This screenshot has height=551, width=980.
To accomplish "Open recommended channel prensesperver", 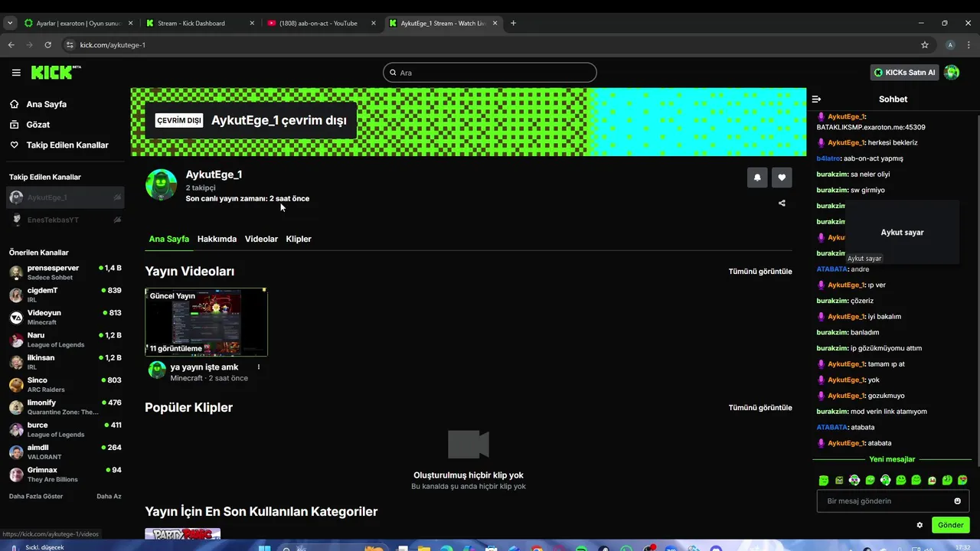I will pos(65,272).
